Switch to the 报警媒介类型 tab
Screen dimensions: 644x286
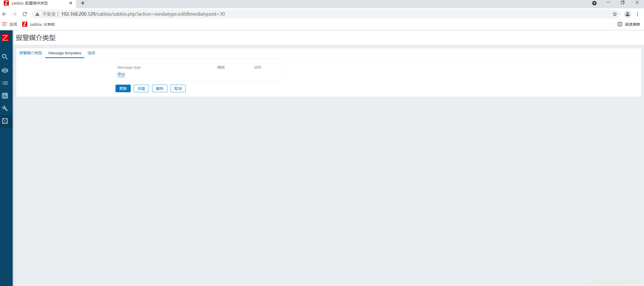coord(31,53)
